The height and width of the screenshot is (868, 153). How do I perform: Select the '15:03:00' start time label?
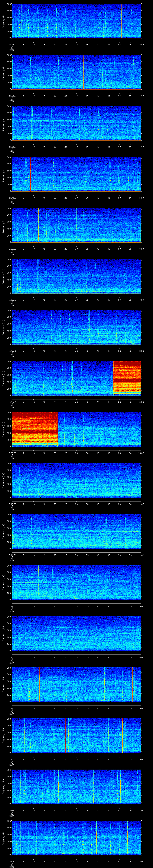tap(12, 147)
